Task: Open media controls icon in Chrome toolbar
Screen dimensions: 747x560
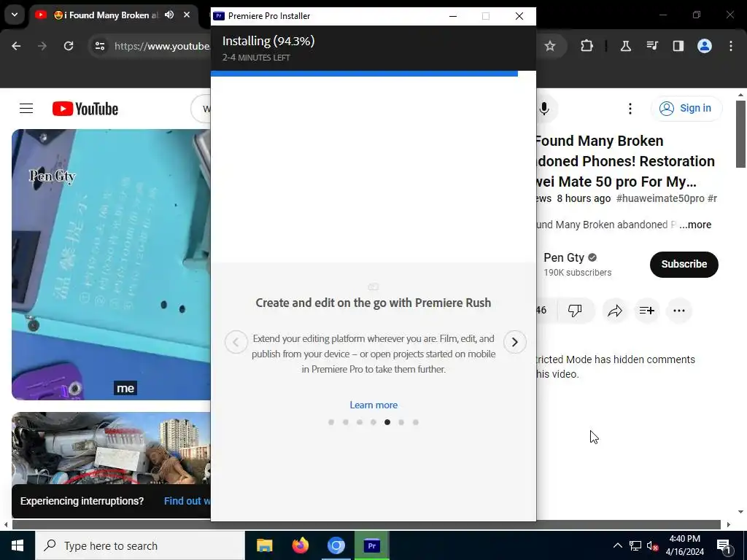Action: pyautogui.click(x=652, y=46)
